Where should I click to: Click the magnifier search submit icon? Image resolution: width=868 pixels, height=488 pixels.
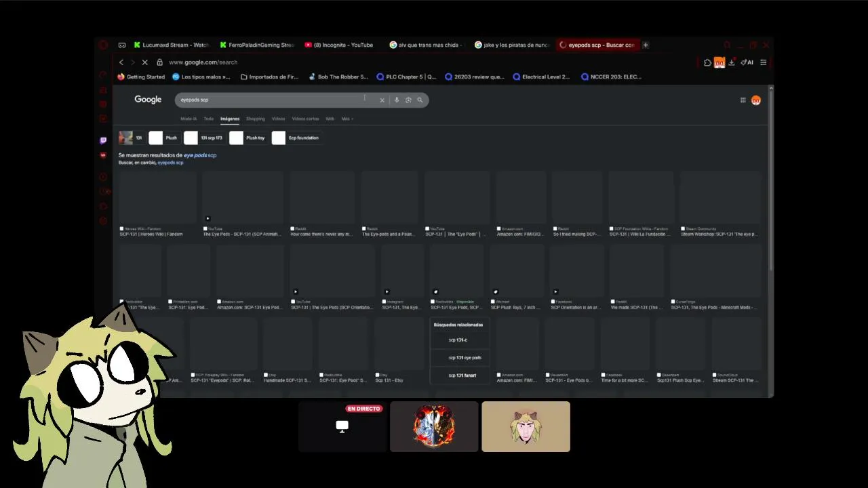click(420, 100)
